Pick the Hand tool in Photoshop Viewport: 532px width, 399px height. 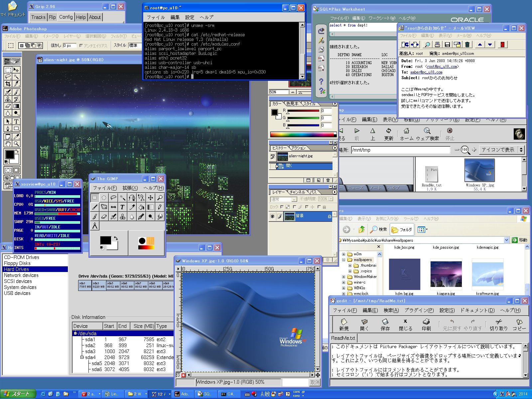point(8,144)
